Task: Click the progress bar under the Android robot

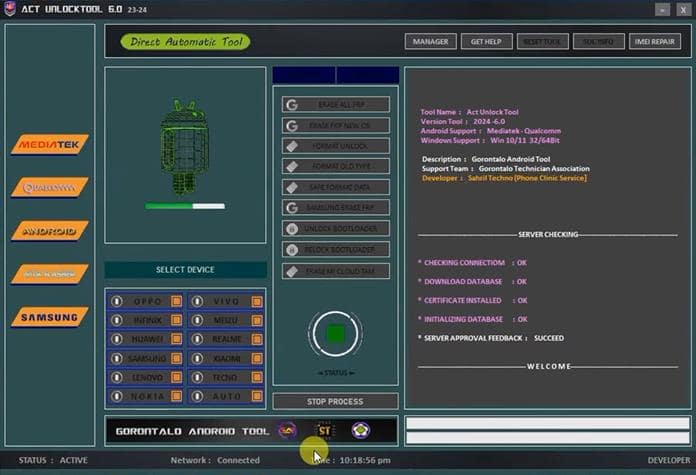Action: point(184,206)
